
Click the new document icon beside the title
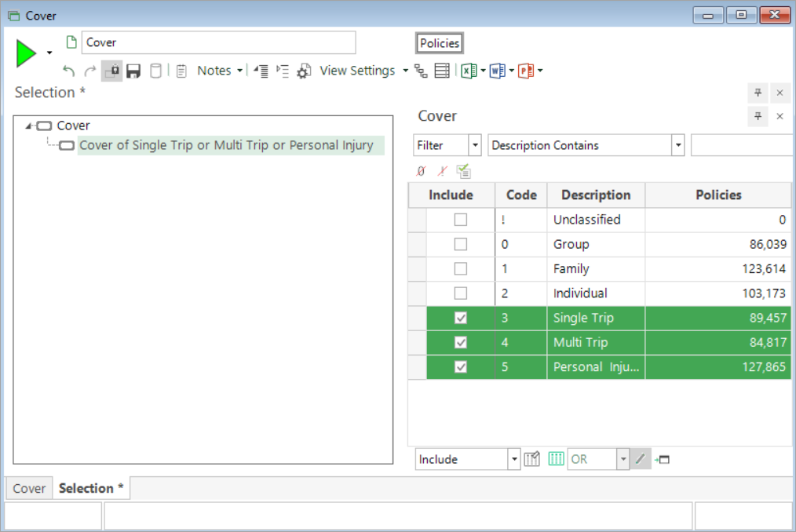pyautogui.click(x=71, y=42)
